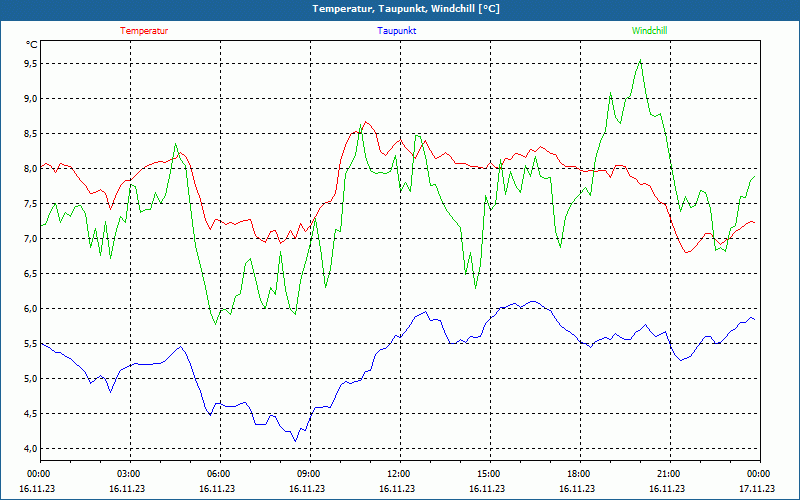800x500 pixels.
Task: Click the 7,0 value on the y-axis
Action: pyautogui.click(x=30, y=238)
